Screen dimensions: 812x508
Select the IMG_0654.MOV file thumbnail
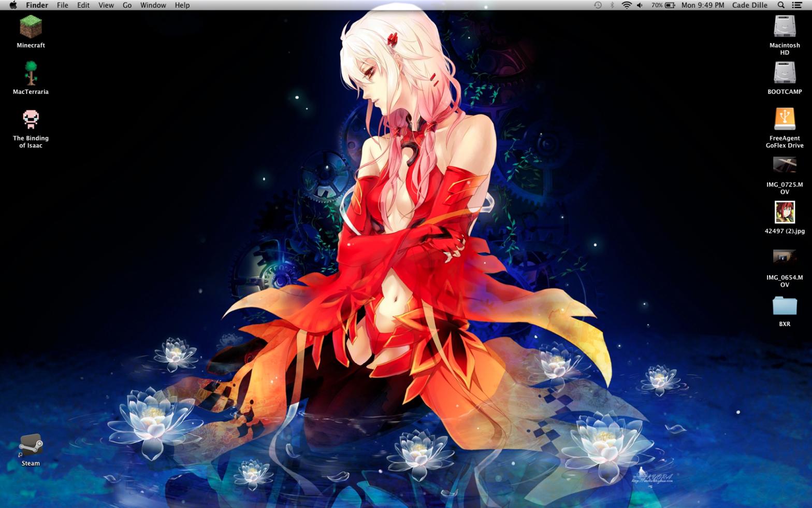click(785, 257)
